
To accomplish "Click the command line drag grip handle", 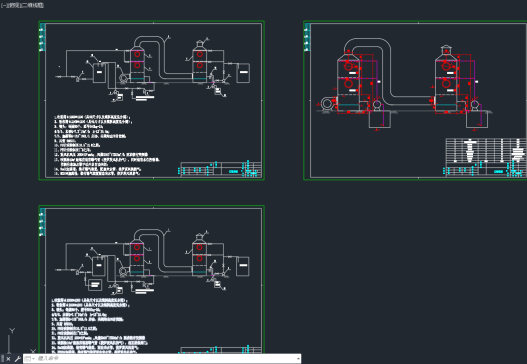I will (x=2, y=359).
